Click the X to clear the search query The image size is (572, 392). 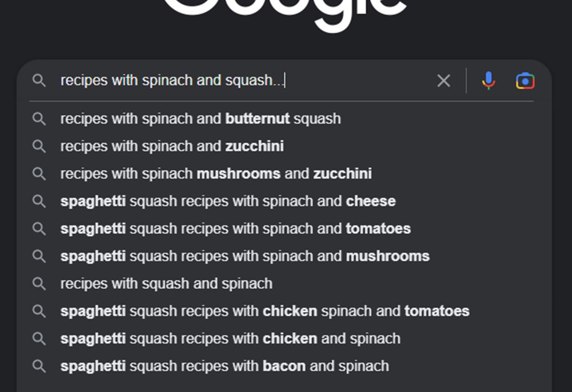[x=443, y=80]
